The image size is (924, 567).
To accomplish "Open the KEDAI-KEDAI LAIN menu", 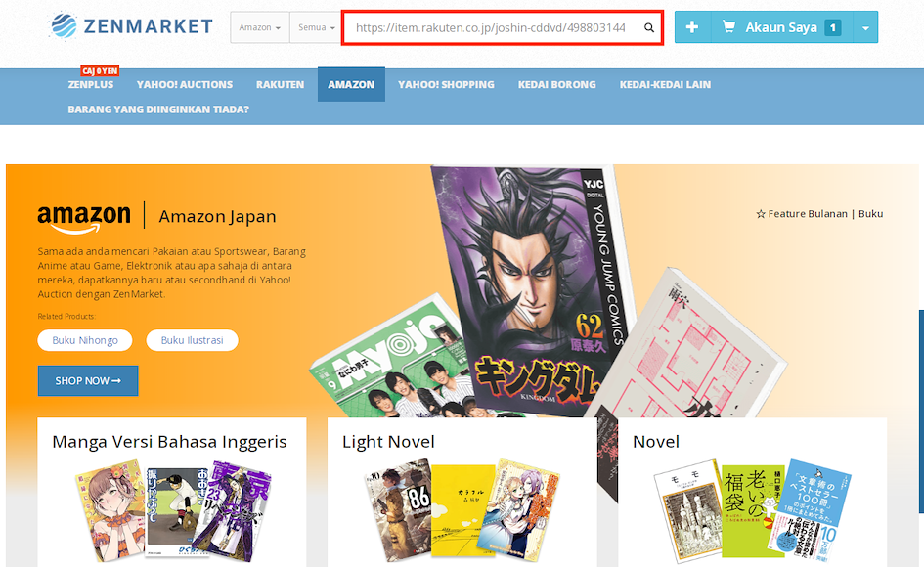I will (665, 85).
